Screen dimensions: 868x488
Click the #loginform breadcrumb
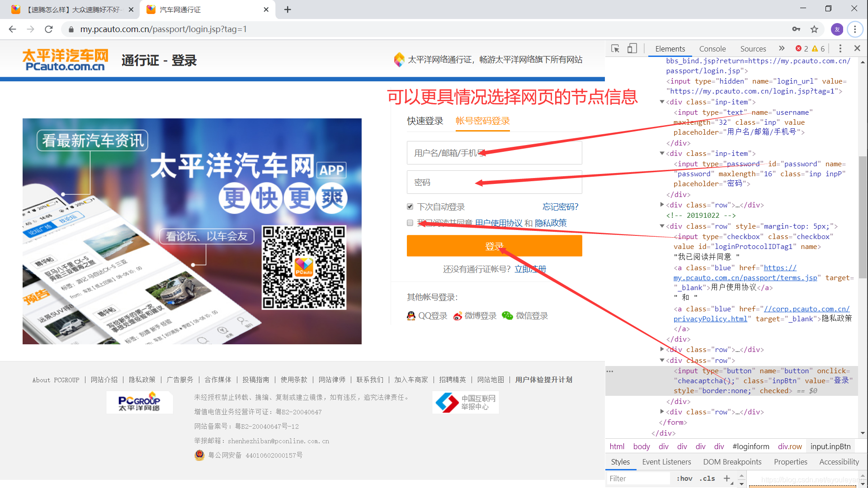pyautogui.click(x=750, y=446)
